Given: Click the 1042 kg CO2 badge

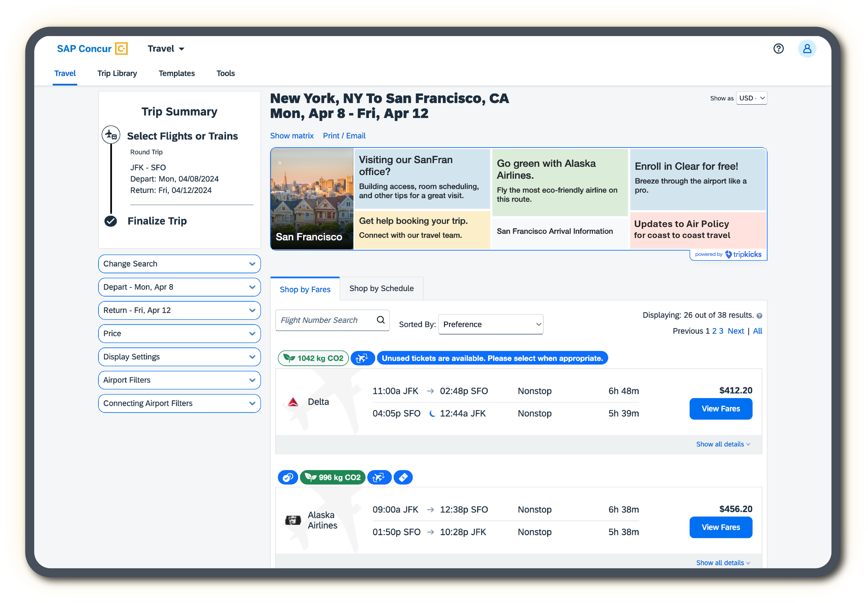Looking at the screenshot, I should pyautogui.click(x=313, y=358).
